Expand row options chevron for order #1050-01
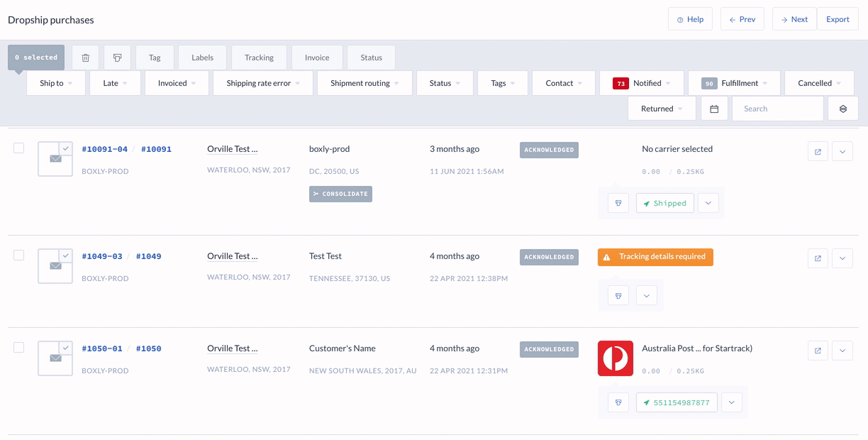Viewport: 868px width, 440px height. (x=842, y=351)
